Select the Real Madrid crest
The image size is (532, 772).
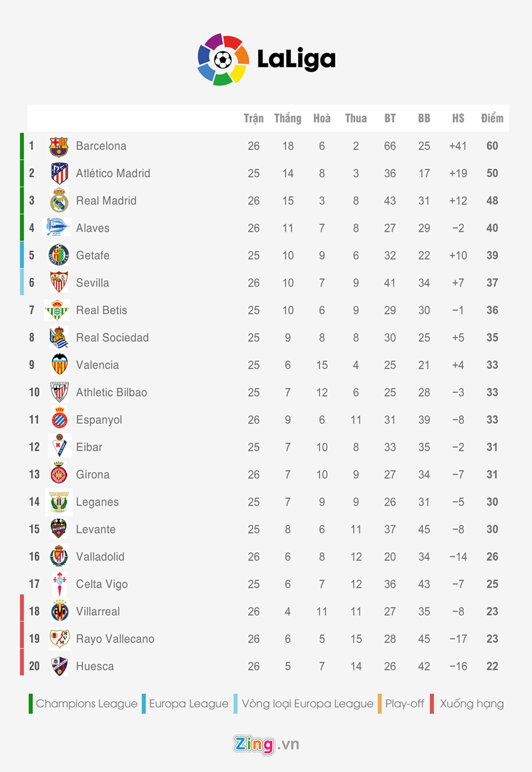(x=59, y=200)
